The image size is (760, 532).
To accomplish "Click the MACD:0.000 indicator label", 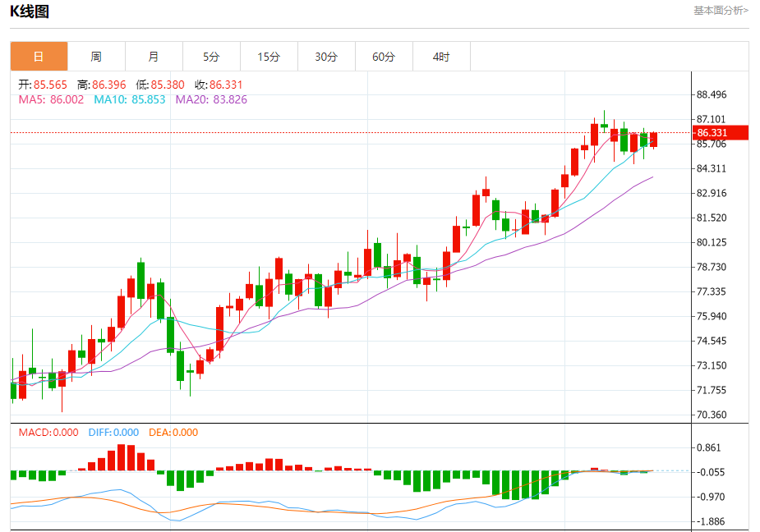I will [x=48, y=433].
